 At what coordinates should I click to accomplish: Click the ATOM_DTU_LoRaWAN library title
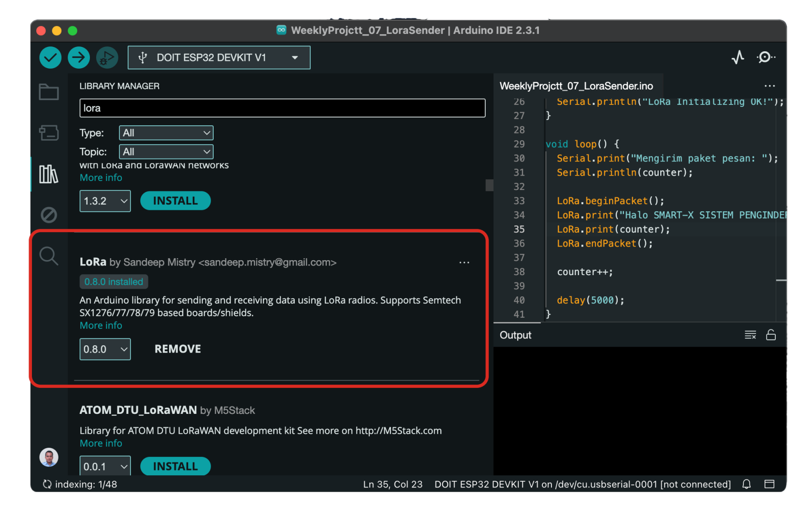click(x=138, y=410)
